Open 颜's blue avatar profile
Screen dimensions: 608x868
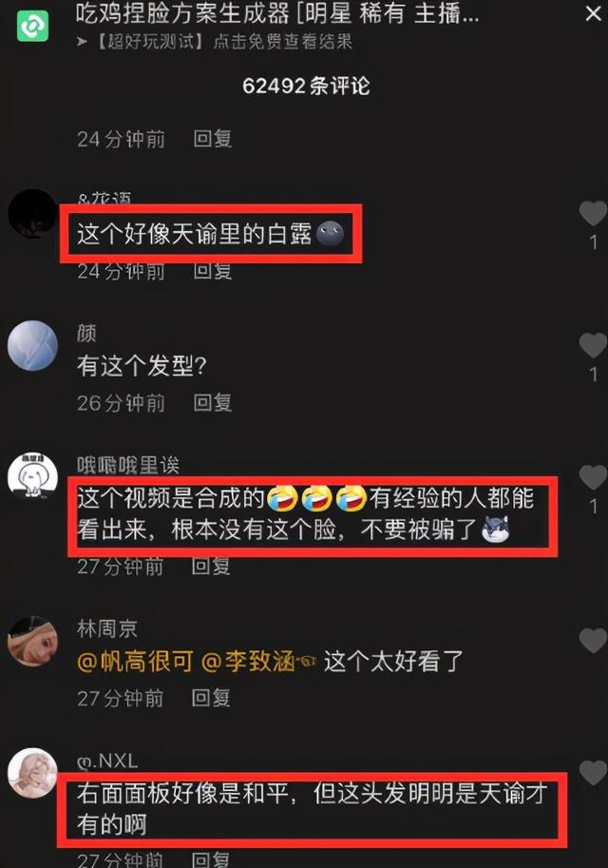[x=32, y=345]
